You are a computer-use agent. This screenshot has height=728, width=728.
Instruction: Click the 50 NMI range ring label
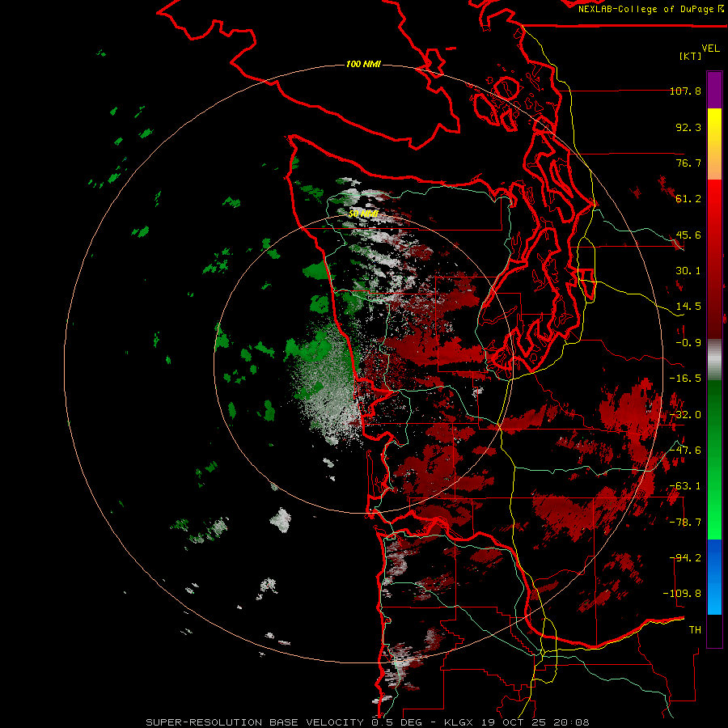363,214
